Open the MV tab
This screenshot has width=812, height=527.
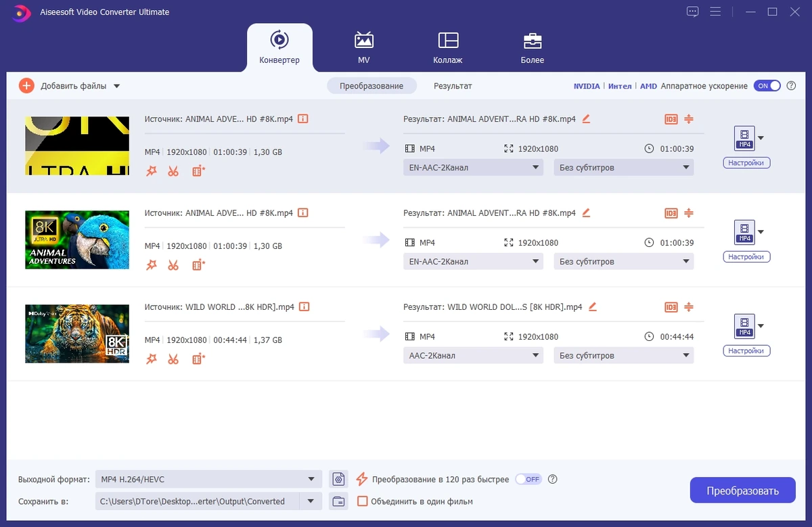pos(364,48)
